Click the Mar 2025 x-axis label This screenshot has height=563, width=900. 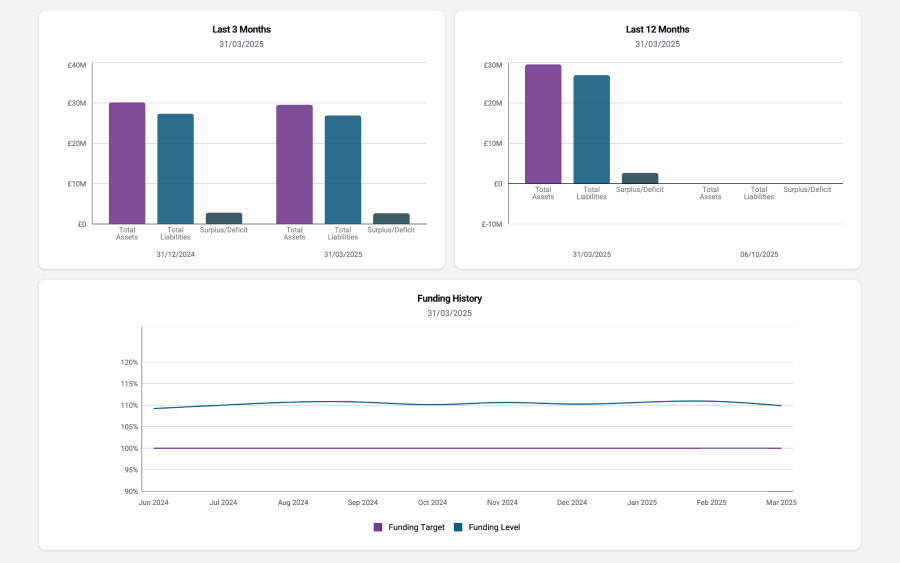coord(781,502)
